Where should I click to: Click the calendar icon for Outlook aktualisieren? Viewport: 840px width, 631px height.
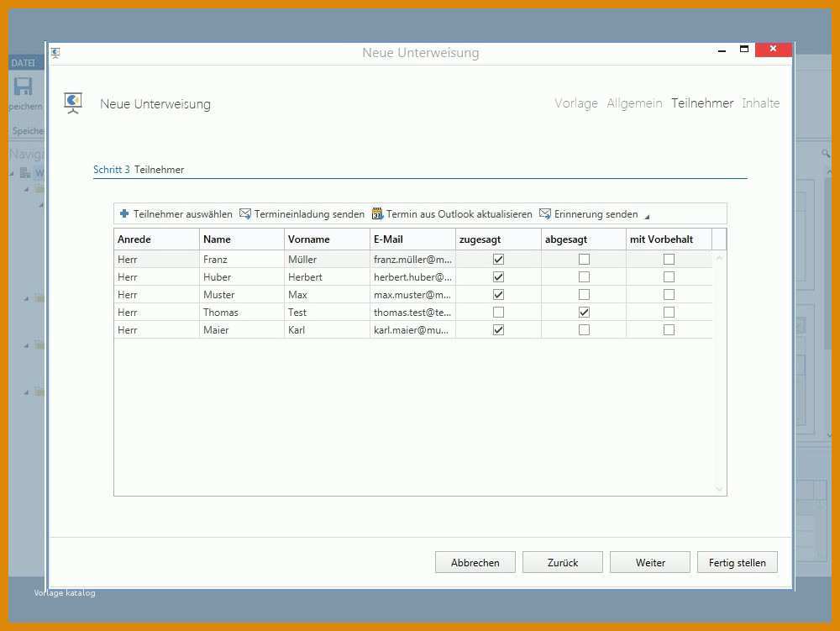[x=377, y=213]
